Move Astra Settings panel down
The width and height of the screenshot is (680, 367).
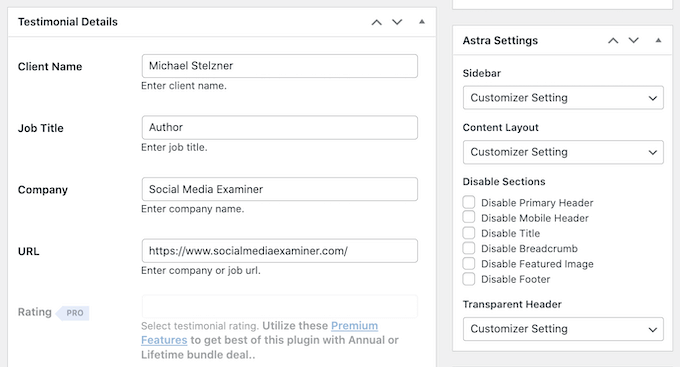(x=634, y=41)
